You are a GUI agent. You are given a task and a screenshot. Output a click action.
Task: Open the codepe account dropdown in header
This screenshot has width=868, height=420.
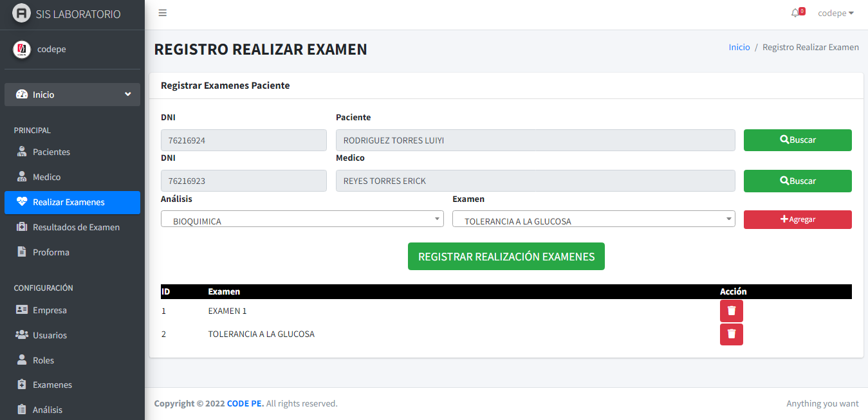836,13
